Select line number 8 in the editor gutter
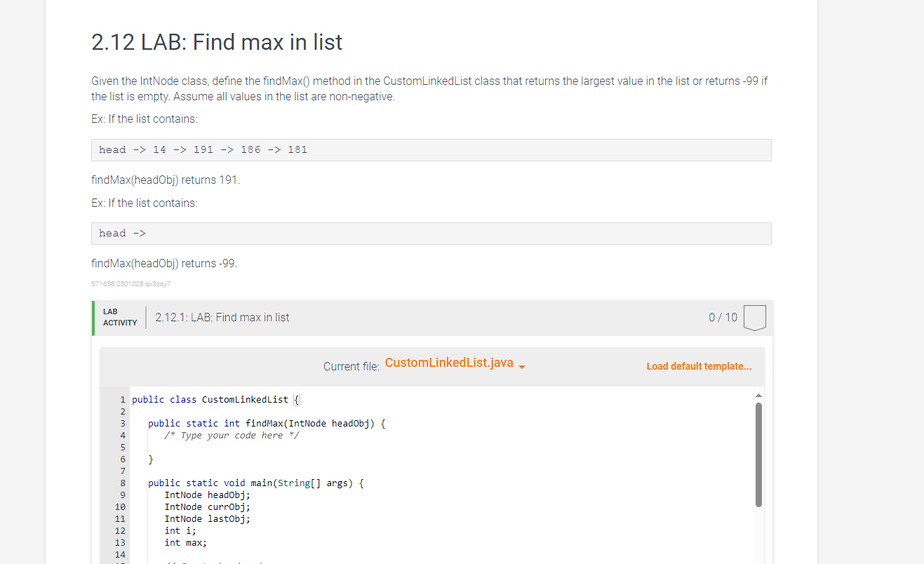924x564 pixels. click(x=122, y=483)
